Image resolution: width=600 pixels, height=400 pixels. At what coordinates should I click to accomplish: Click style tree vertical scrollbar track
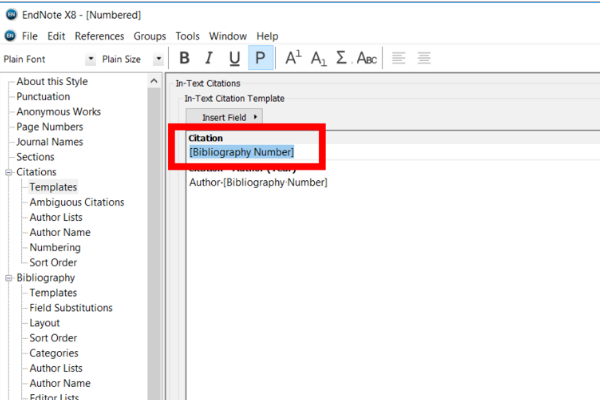click(154, 245)
